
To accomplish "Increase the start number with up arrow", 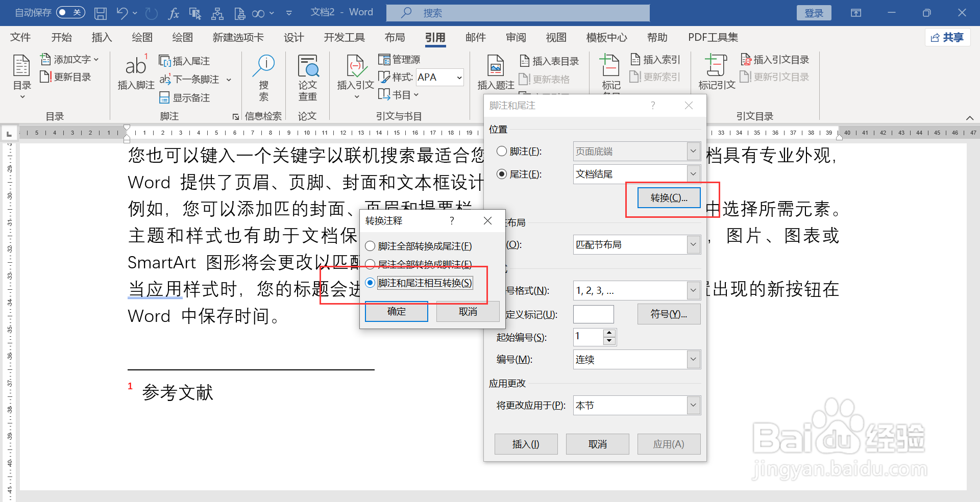I will click(609, 333).
